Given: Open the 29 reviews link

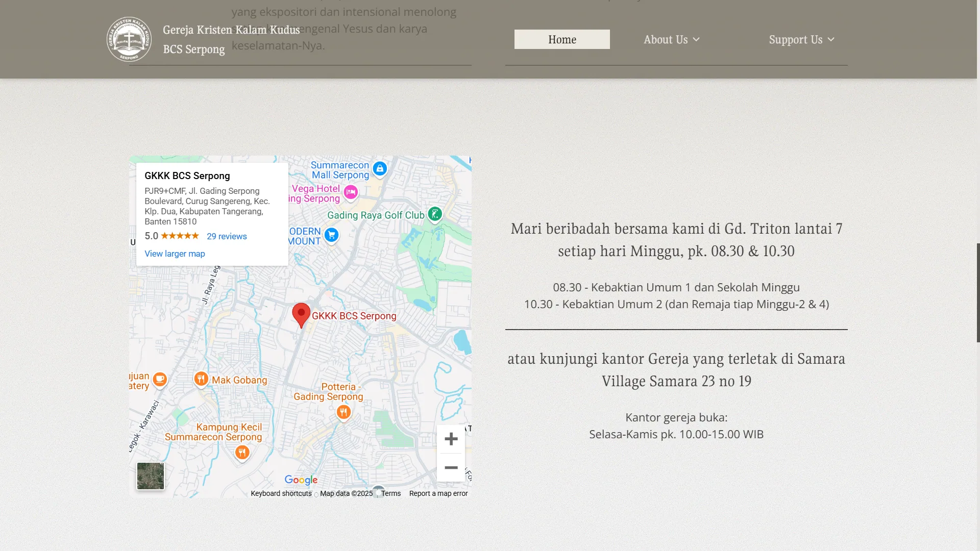Looking at the screenshot, I should tap(227, 236).
